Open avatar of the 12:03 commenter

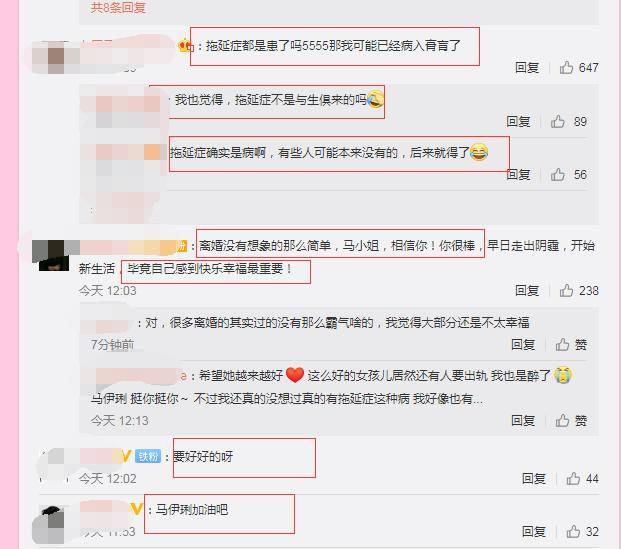click(x=53, y=255)
